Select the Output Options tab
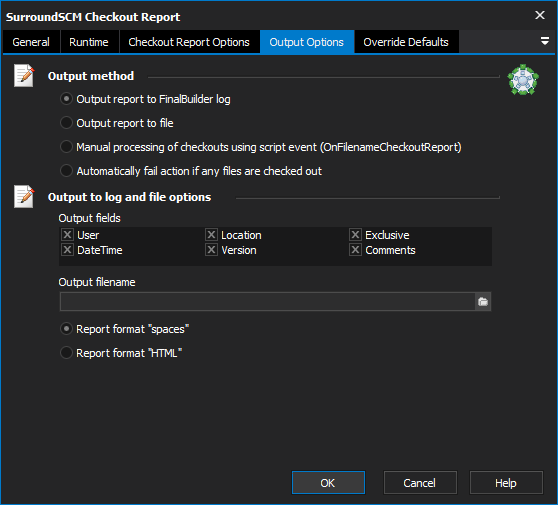This screenshot has height=505, width=558. 307,42
